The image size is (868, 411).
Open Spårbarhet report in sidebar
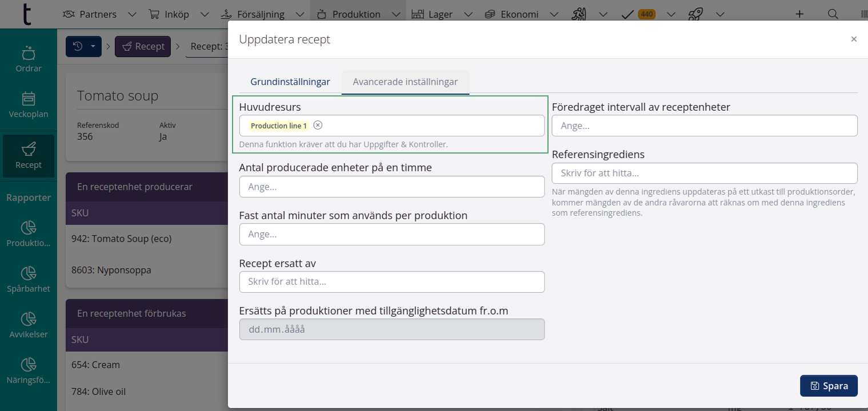(28, 279)
